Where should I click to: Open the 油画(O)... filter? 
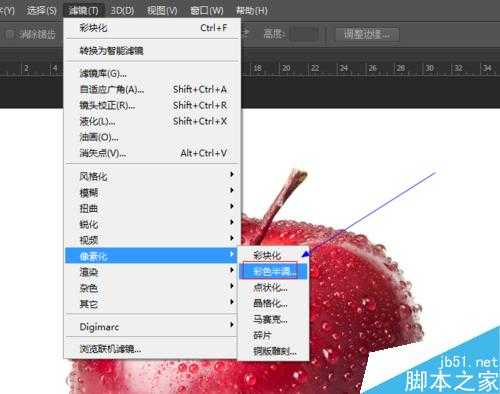pos(152,137)
